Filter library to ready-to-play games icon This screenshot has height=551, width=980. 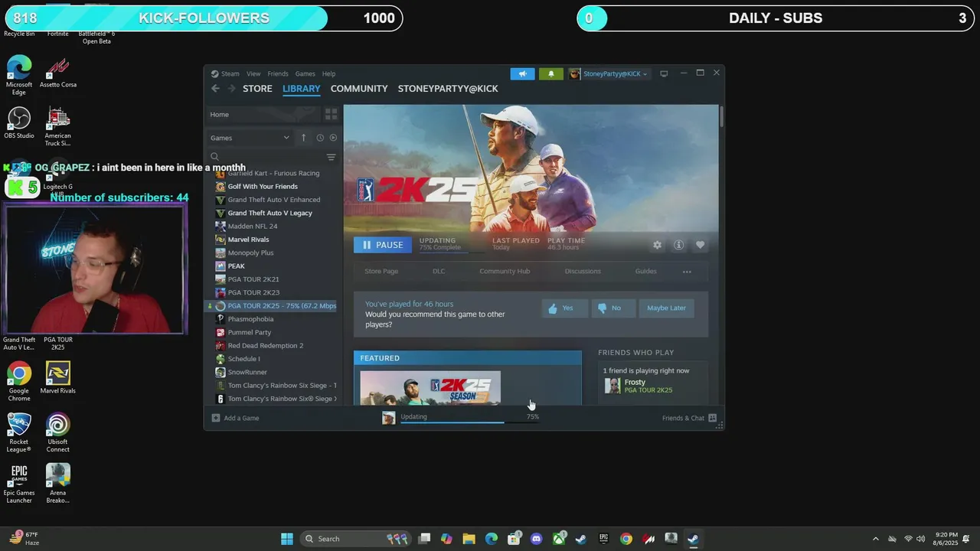coord(333,138)
